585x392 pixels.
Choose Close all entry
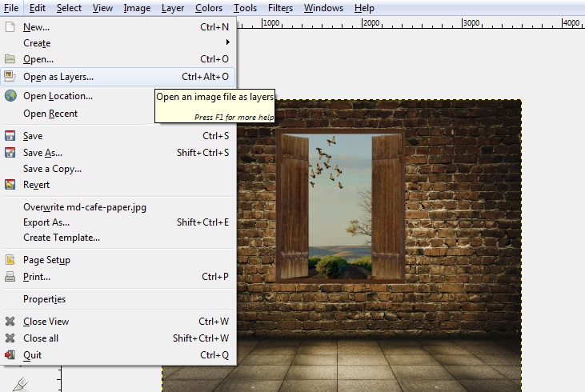point(118,338)
